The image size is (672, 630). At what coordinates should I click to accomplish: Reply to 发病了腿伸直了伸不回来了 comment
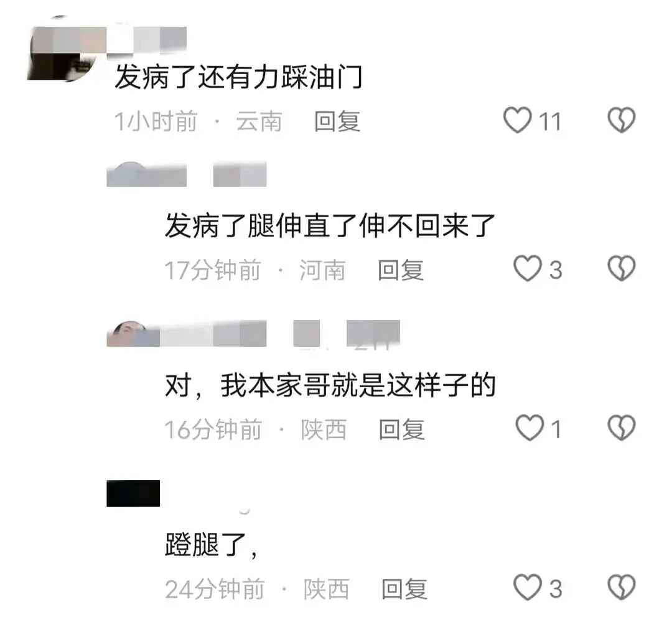[401, 270]
